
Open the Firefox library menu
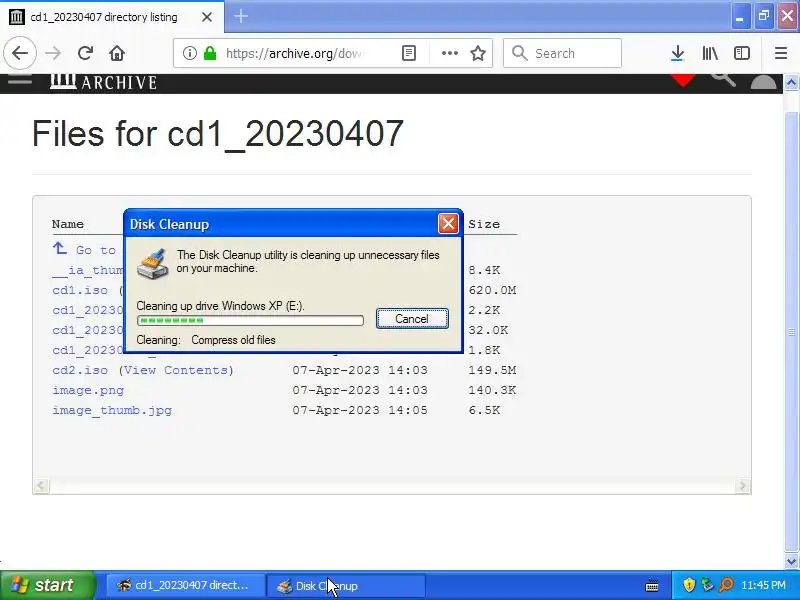coord(710,53)
